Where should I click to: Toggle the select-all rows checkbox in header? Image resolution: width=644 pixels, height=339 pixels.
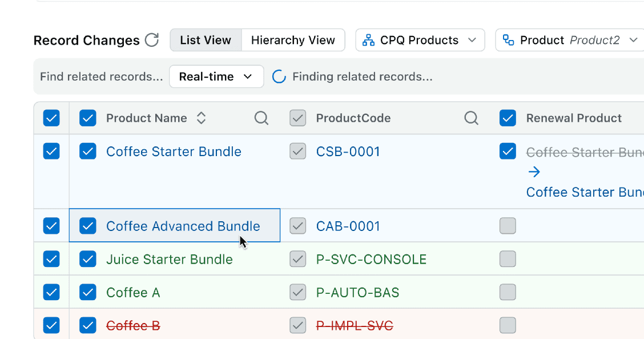(x=51, y=118)
